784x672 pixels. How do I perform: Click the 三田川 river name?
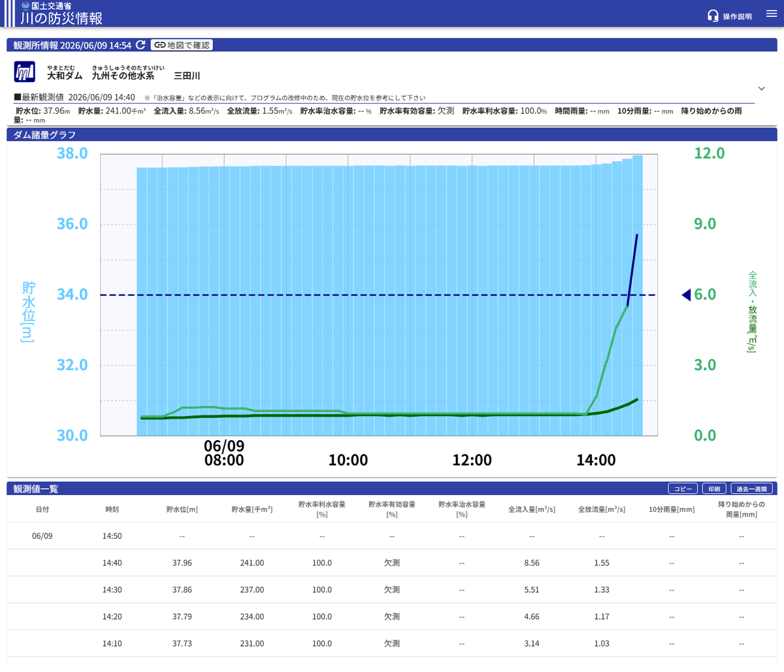187,76
